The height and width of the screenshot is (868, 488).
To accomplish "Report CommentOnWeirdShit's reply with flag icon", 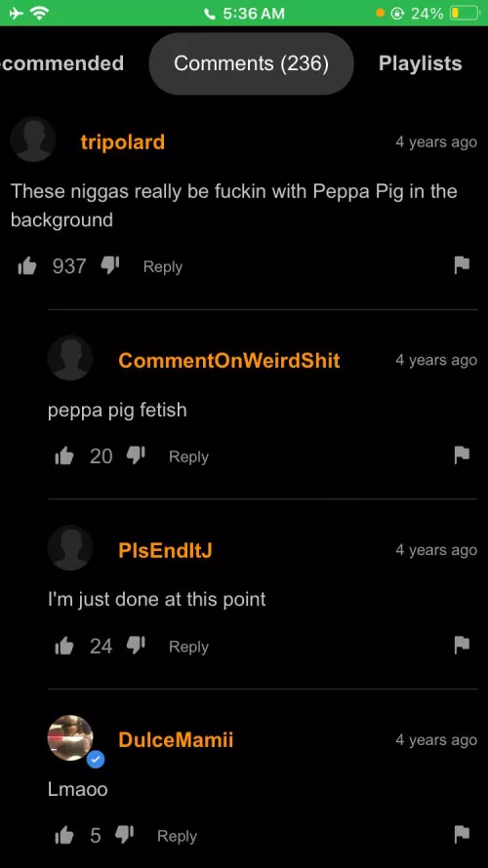I will point(462,455).
